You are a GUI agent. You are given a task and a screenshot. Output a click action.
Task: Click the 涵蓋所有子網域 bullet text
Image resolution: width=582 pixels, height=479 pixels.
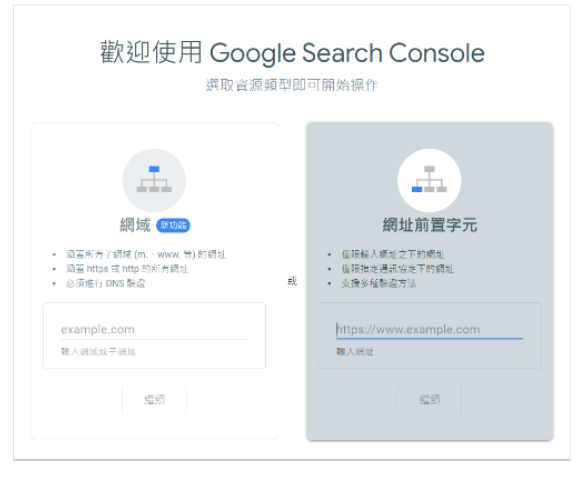pos(146,254)
